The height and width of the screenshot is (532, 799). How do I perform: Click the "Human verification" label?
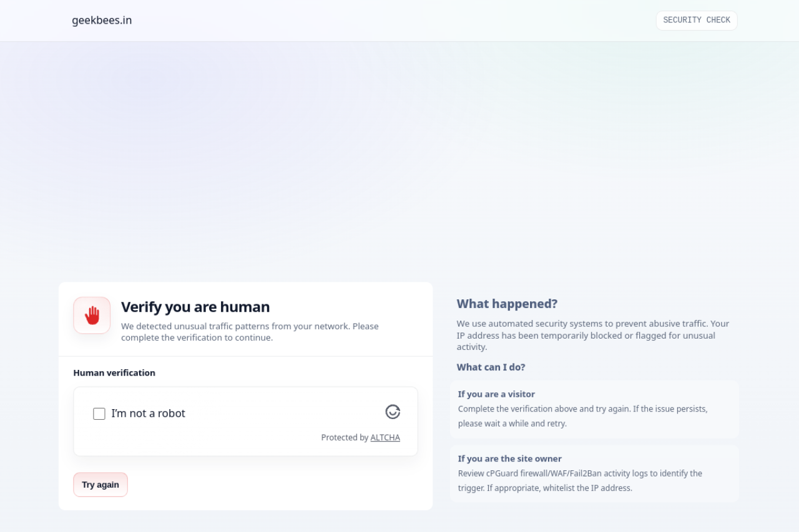[114, 373]
